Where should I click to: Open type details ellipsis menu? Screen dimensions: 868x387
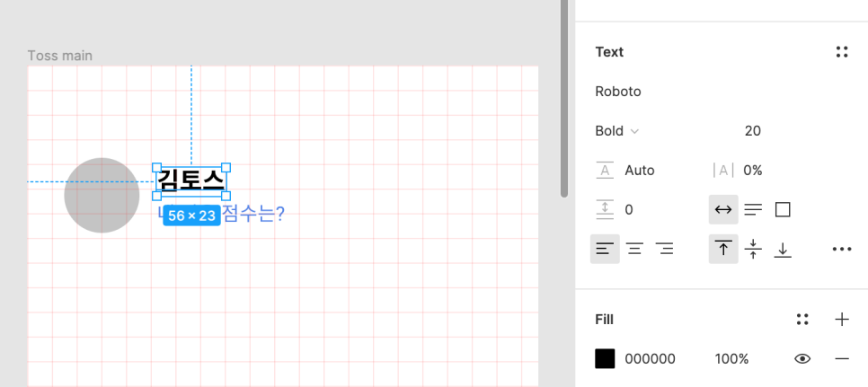click(841, 249)
